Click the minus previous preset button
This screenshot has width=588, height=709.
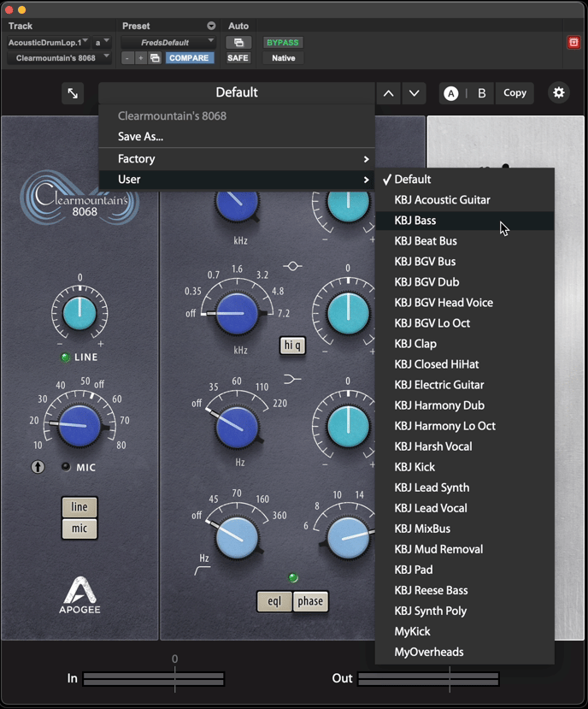tap(127, 58)
